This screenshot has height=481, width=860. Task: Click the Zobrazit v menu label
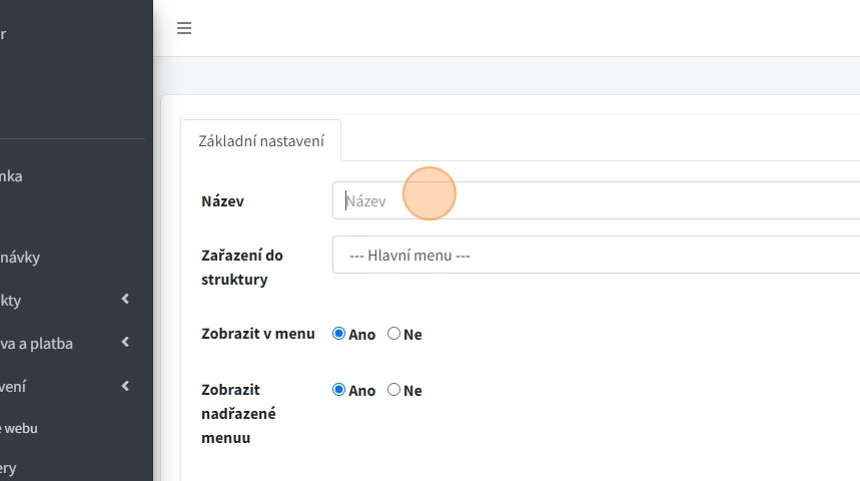[258, 334]
